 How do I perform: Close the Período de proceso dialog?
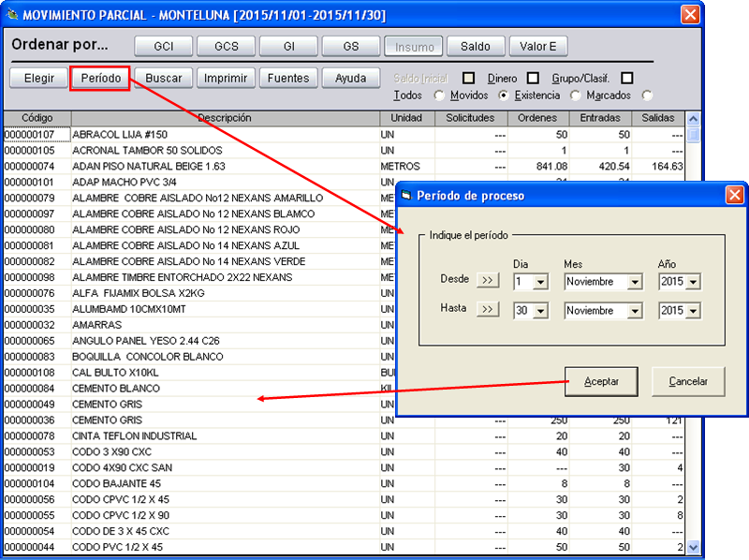734,195
